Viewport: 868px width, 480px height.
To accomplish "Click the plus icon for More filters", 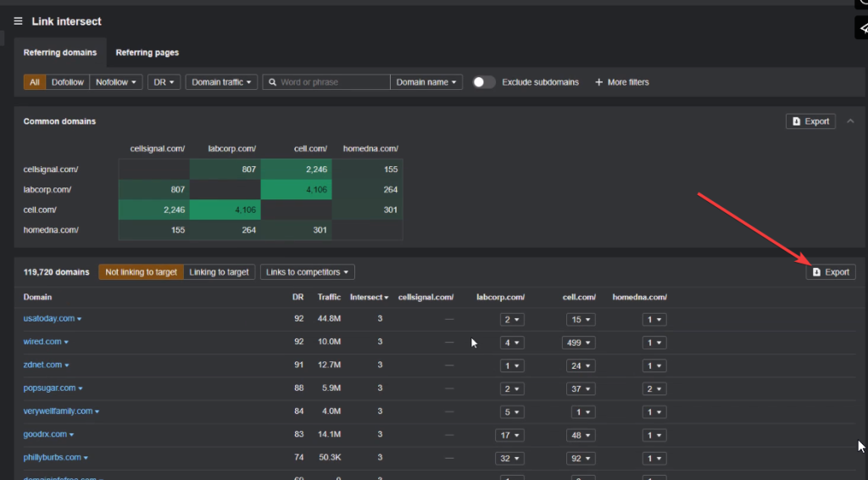I will [598, 82].
